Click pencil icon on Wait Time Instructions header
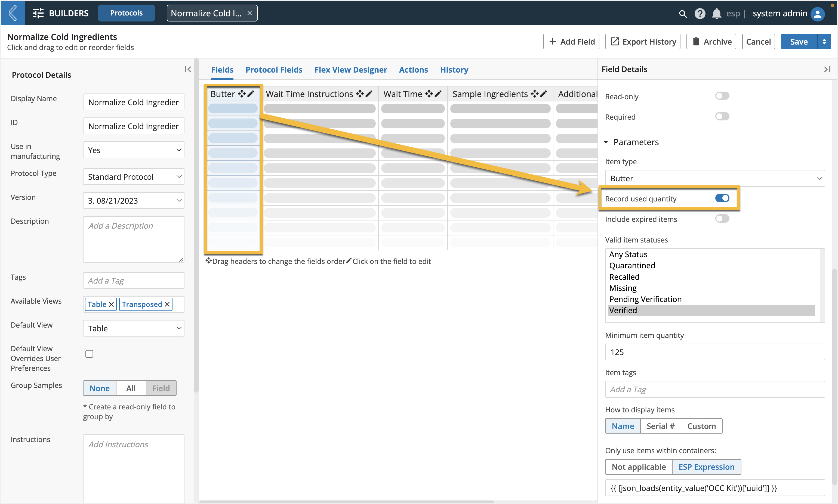This screenshot has width=838, height=504. pyautogui.click(x=369, y=94)
